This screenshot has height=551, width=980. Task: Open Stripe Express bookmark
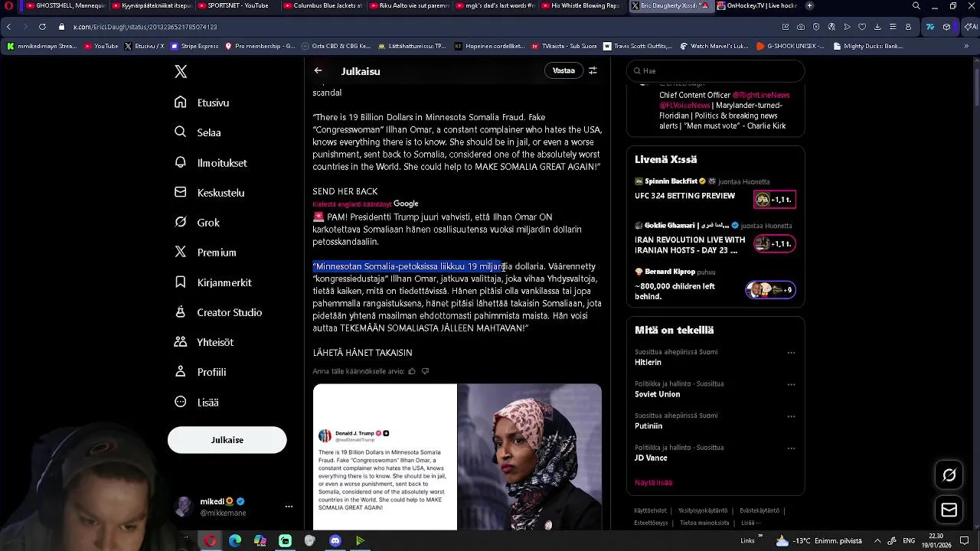pos(194,46)
